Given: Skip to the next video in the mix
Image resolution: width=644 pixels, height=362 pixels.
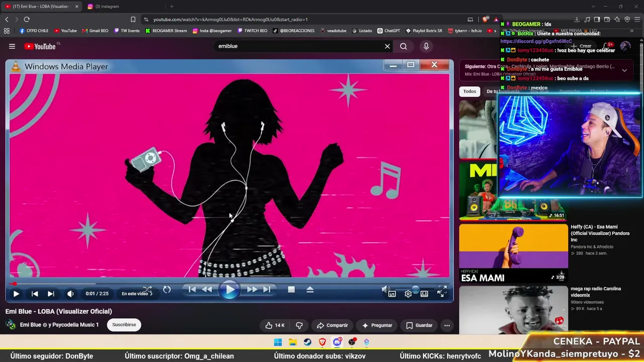Looking at the screenshot, I should pyautogui.click(x=51, y=294).
